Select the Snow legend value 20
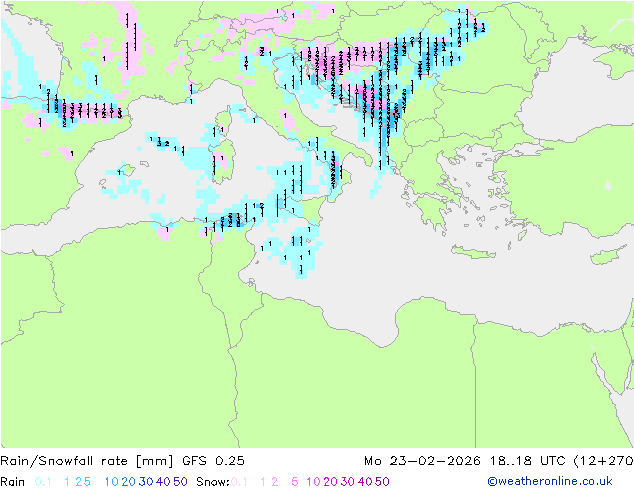Image resolution: width=634 pixels, height=490 pixels. coord(330,482)
